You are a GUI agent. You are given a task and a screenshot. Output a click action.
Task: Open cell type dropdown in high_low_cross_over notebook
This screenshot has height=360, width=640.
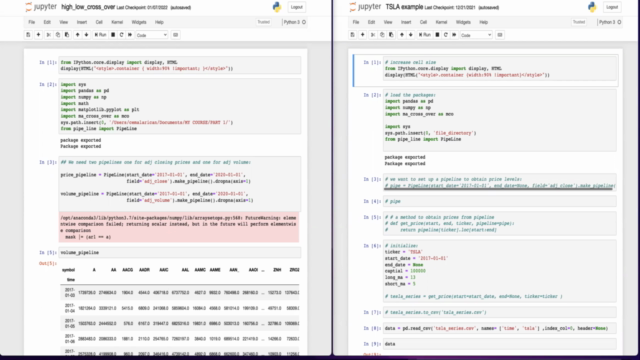click(151, 35)
